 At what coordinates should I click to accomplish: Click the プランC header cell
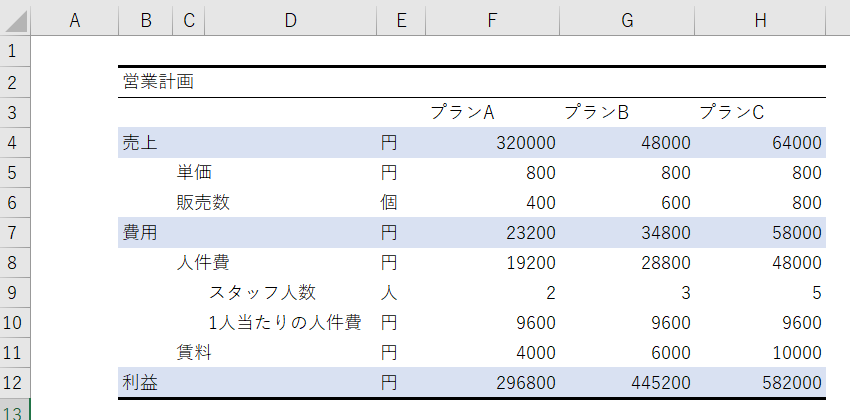click(732, 112)
